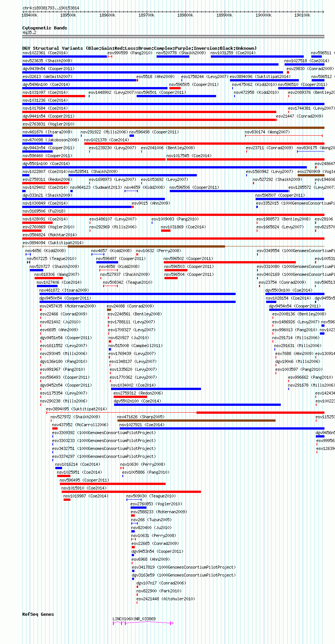Click nsv818306 (Wang2007) label
Screen dimensions: 335x644
[57, 274]
